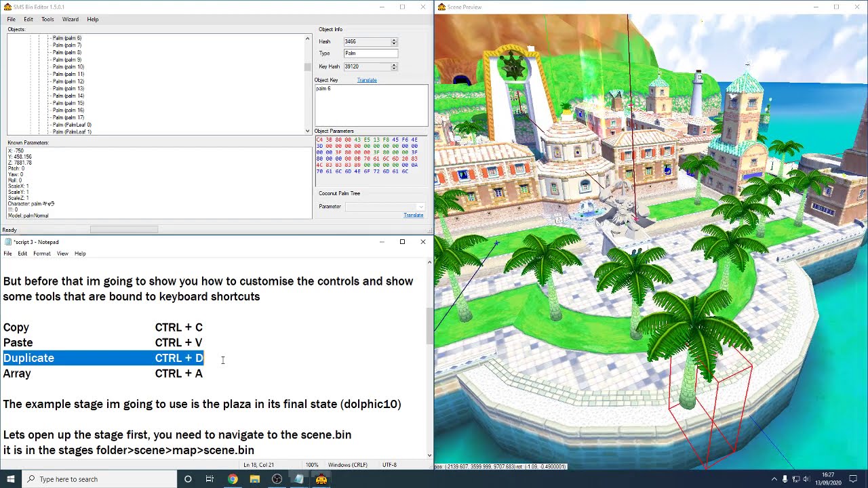Open File Explorer from the taskbar
This screenshot has height=488, width=868.
[x=254, y=479]
